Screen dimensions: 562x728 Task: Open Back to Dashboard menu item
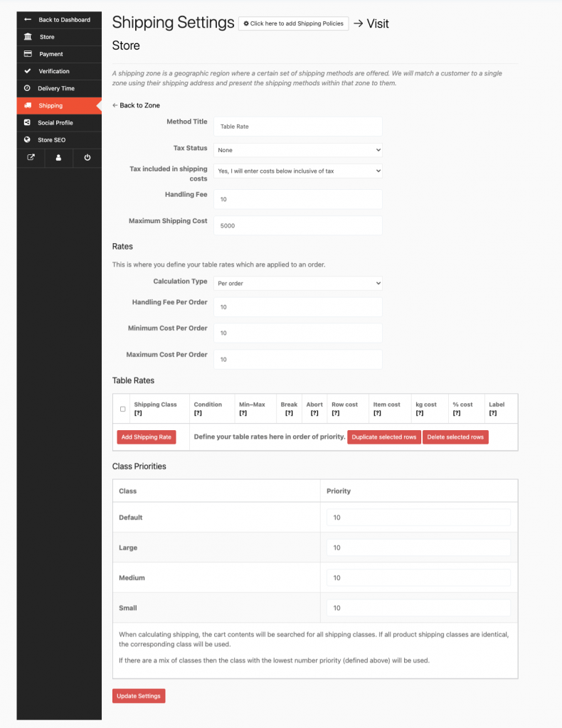[x=59, y=20]
